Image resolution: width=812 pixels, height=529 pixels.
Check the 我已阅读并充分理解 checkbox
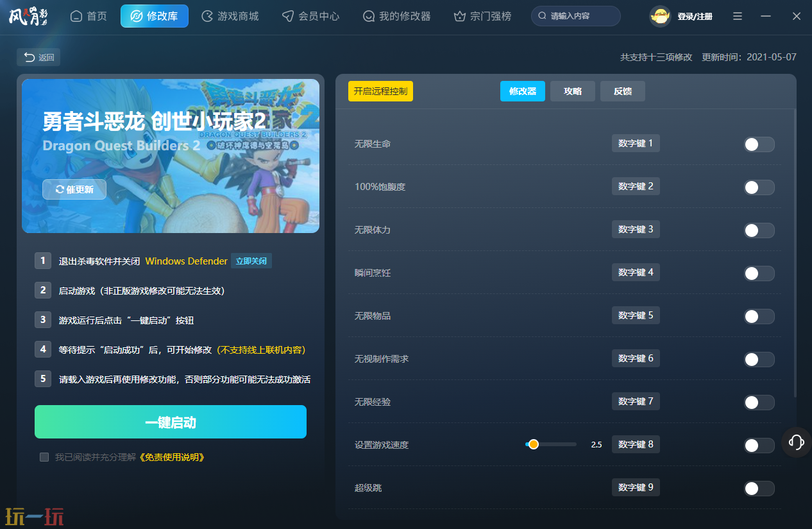pyautogui.click(x=44, y=457)
